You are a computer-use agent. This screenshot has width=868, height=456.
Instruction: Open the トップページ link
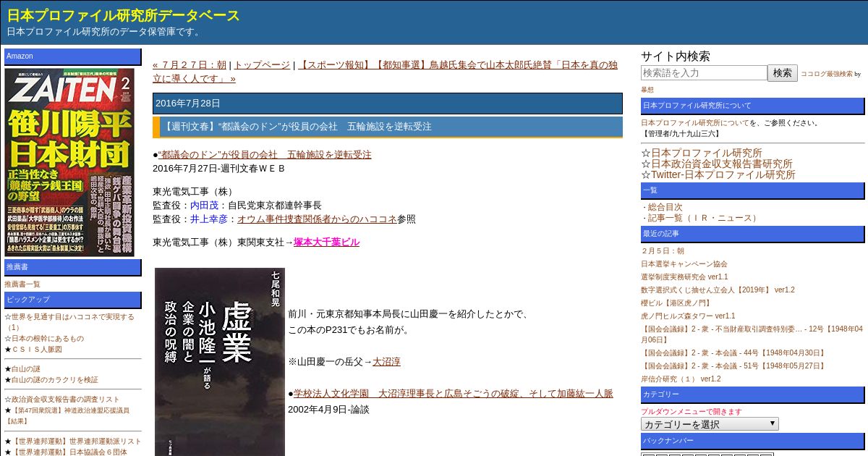point(261,64)
